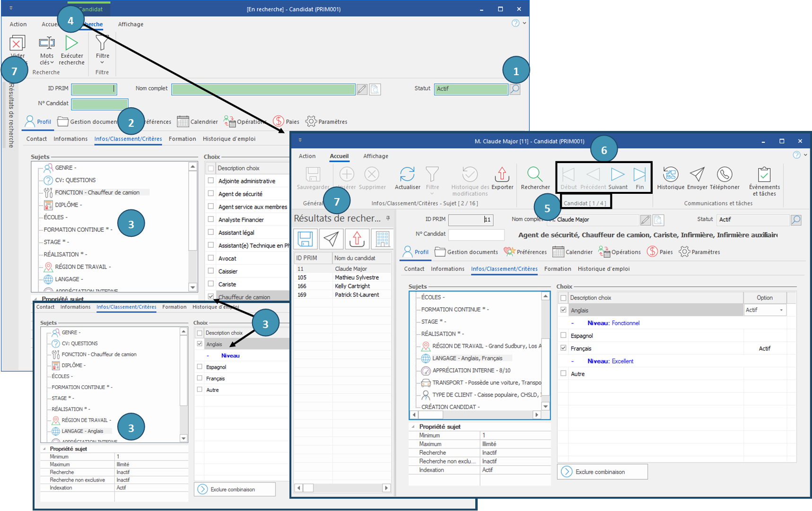Jump to Fin last candidate
Screen dimensions: 812x511
tap(639, 175)
